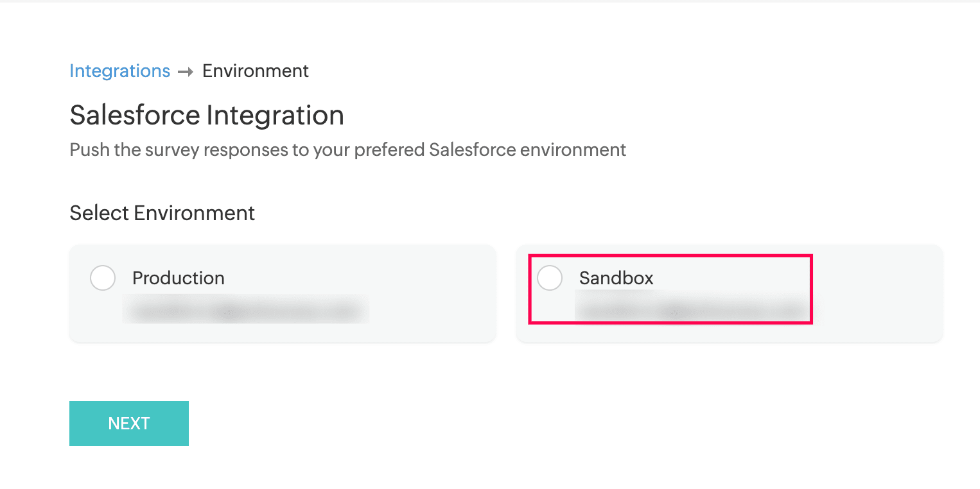The height and width of the screenshot is (489, 980).
Task: Click the Sandbox label text
Action: tap(616, 278)
